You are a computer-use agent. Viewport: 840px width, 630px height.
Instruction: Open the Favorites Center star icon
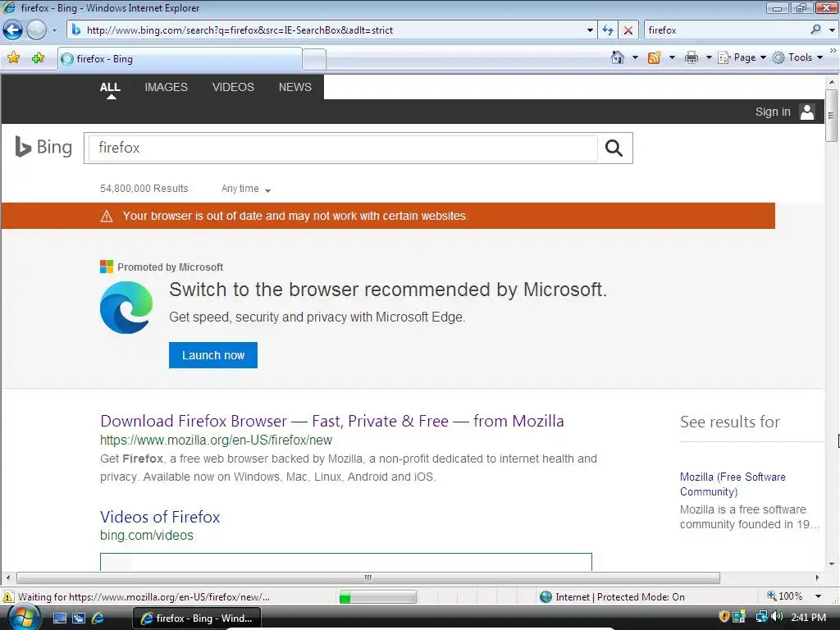pos(13,58)
